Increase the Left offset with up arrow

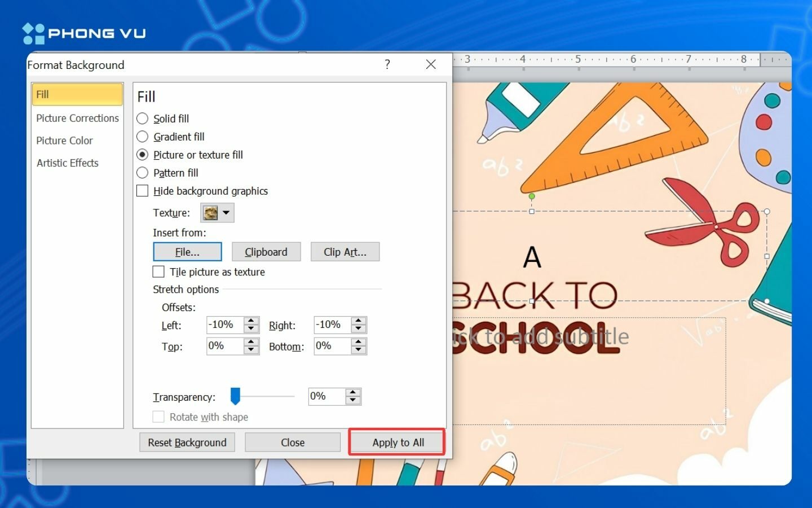click(251, 321)
